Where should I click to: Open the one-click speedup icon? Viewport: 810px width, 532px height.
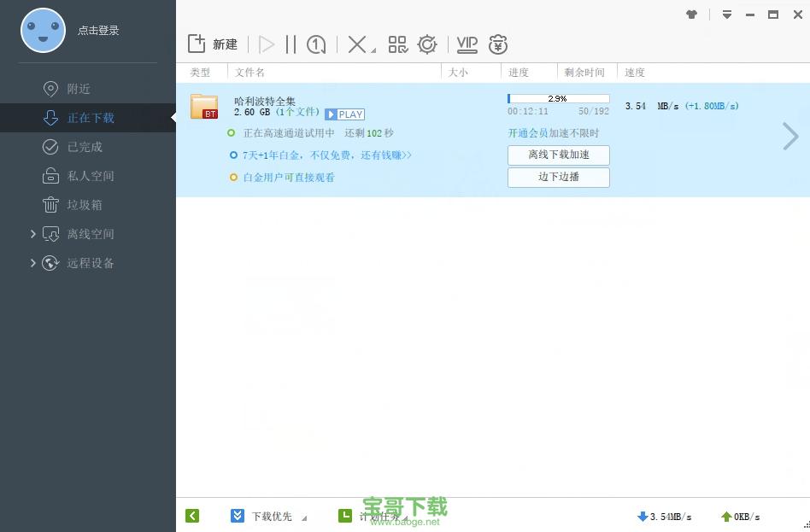[316, 44]
